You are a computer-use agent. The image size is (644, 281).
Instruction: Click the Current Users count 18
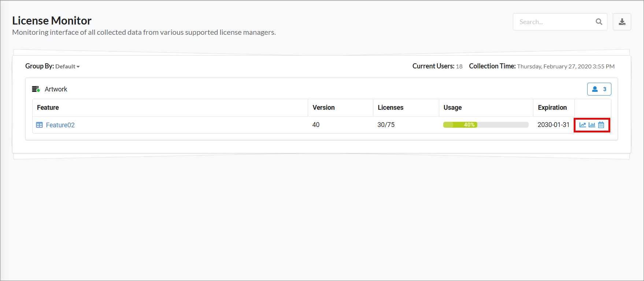pyautogui.click(x=459, y=66)
